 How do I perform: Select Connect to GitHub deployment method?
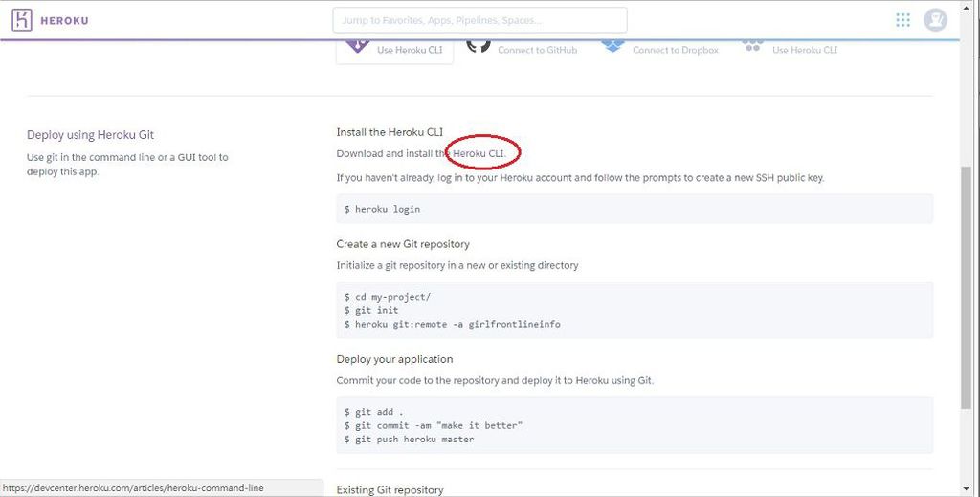538,50
